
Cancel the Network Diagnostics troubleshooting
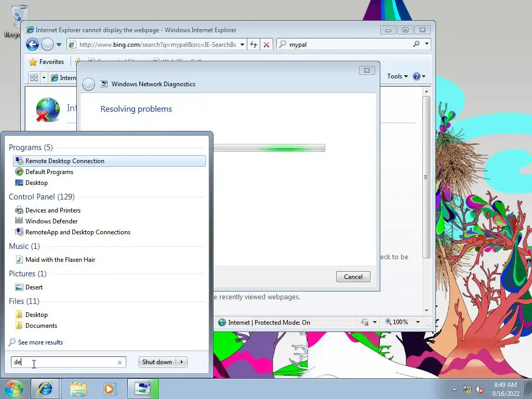353,276
